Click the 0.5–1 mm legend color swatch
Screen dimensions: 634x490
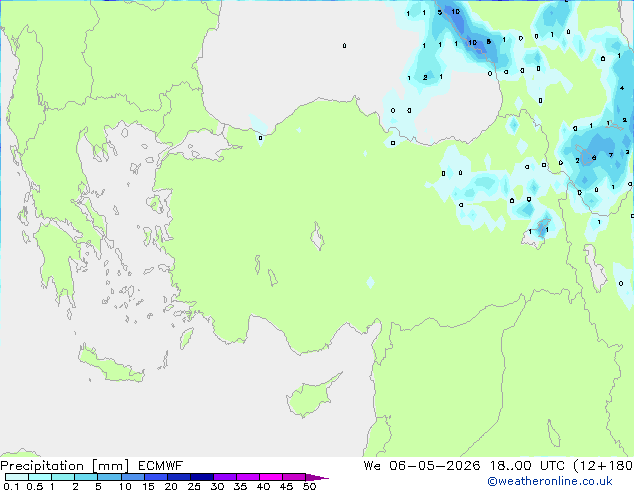click(40, 477)
